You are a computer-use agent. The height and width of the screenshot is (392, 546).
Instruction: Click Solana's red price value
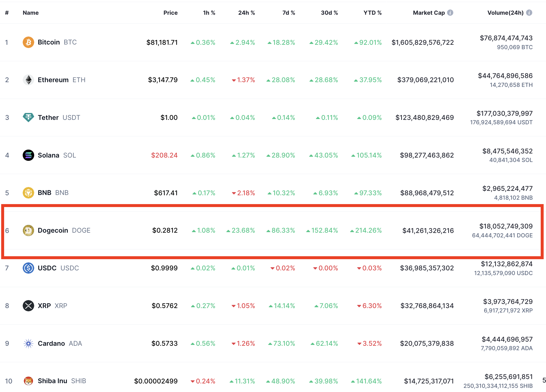click(164, 155)
